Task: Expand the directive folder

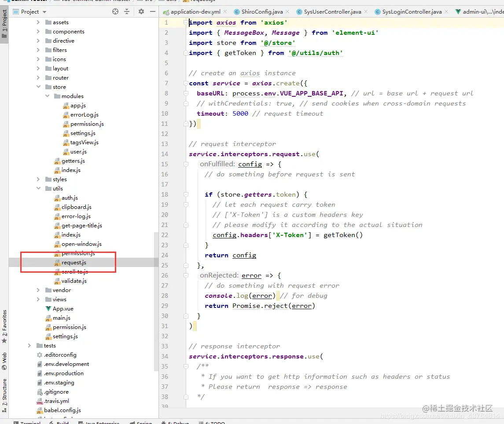Action: (38, 41)
